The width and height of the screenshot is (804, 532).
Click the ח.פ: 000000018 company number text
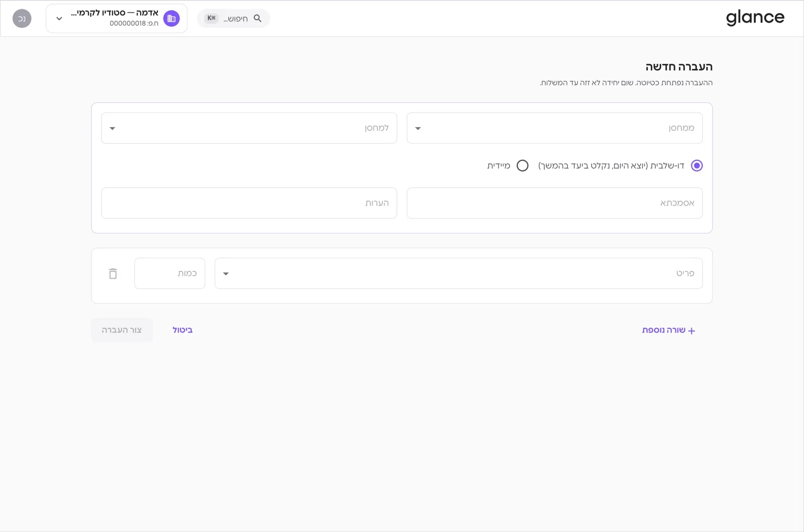click(134, 23)
